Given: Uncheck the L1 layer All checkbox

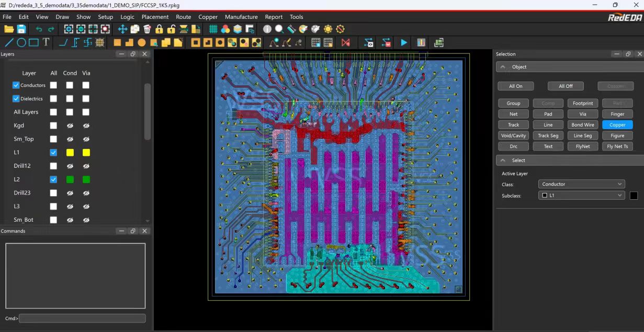Looking at the screenshot, I should point(53,153).
